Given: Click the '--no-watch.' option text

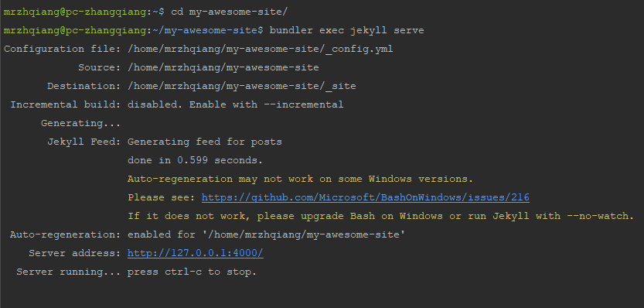Looking at the screenshot, I should click(601, 217).
